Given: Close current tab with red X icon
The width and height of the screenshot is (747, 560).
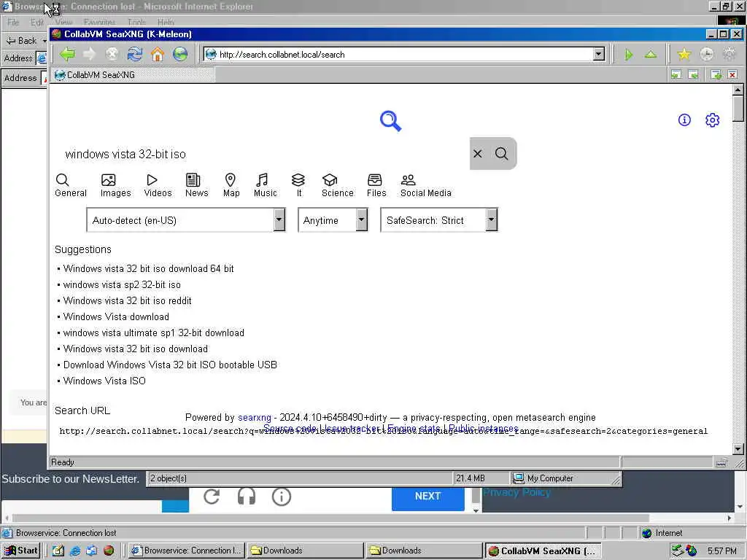Looking at the screenshot, I should point(732,75).
